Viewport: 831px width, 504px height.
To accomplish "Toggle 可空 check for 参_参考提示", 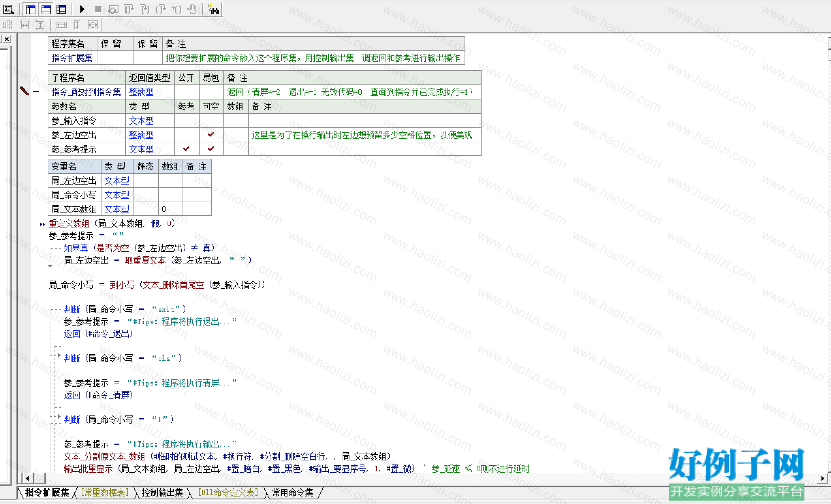I will 211,149.
